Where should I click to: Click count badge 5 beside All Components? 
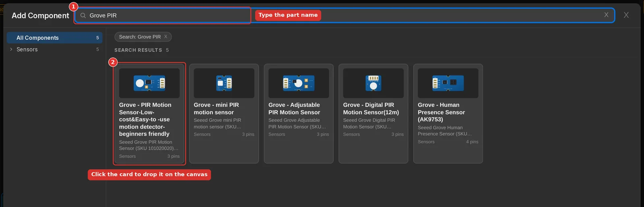pos(97,38)
